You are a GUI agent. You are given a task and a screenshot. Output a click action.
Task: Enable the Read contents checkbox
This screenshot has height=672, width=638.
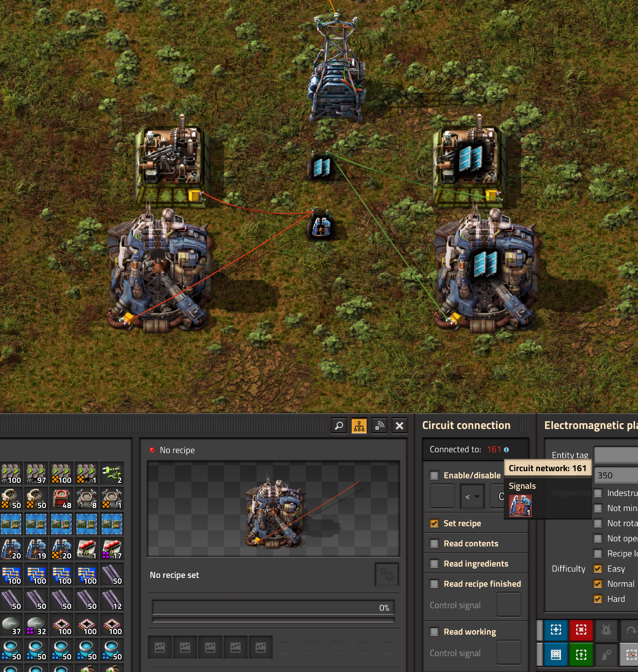tap(434, 543)
